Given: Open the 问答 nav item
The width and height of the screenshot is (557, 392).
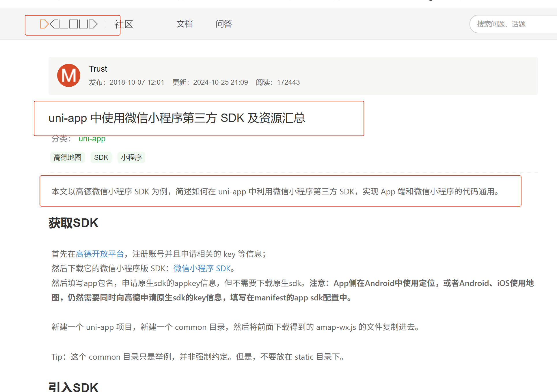Looking at the screenshot, I should (x=224, y=24).
